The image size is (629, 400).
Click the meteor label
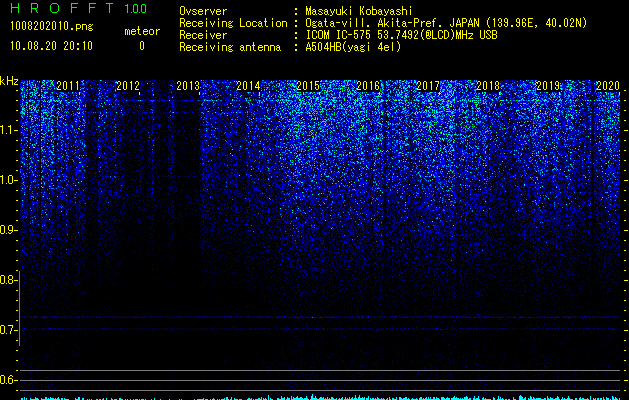pyautogui.click(x=142, y=31)
